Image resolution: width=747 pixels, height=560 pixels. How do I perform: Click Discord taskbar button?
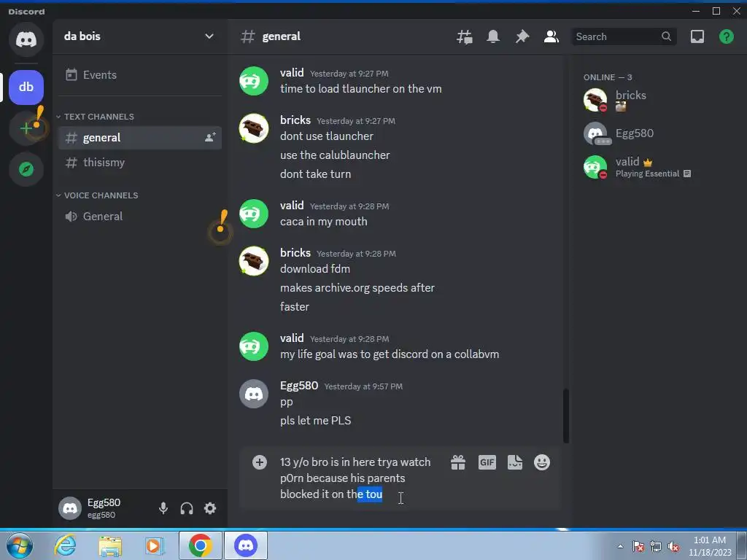click(x=246, y=545)
